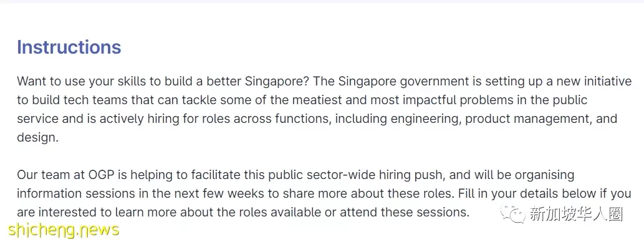Click the paragraph line starting 'Our team at OGP'
This screenshot has width=644, height=242.
coord(296,175)
